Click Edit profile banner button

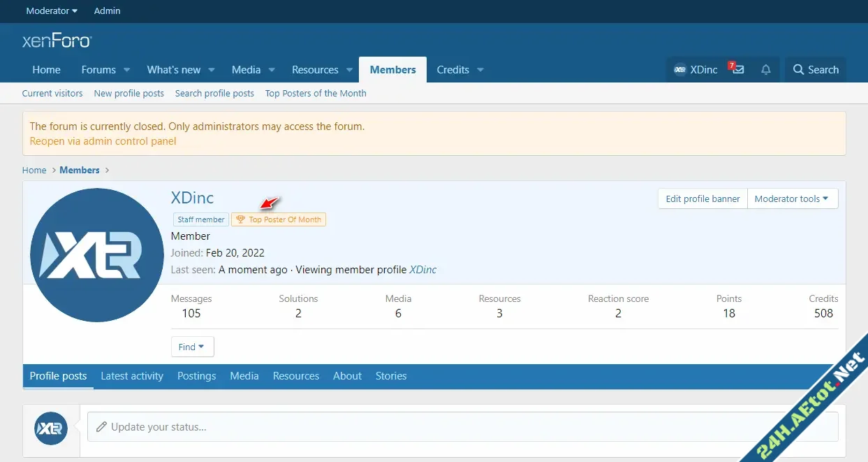(703, 198)
